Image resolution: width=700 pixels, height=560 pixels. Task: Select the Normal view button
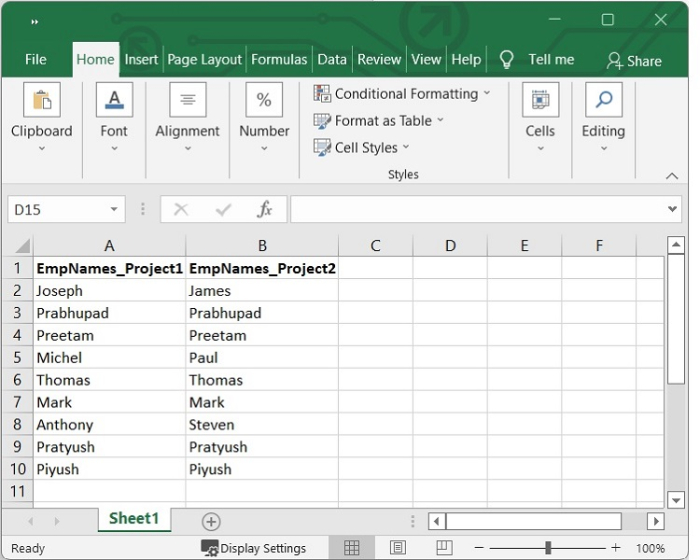[352, 548]
